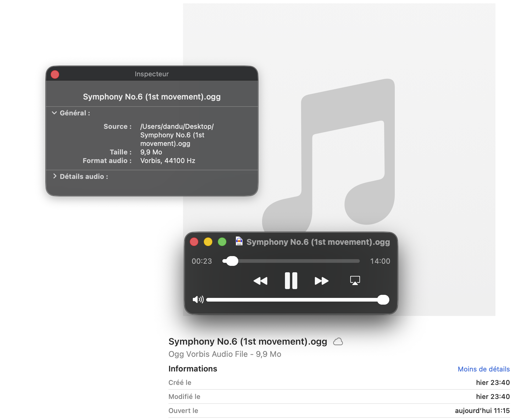522x420 pixels.
Task: Click the 00:23 elapsed time label
Action: [202, 261]
